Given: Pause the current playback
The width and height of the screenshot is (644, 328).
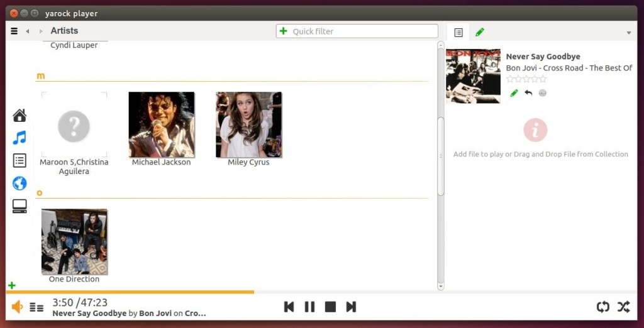Looking at the screenshot, I should click(309, 307).
